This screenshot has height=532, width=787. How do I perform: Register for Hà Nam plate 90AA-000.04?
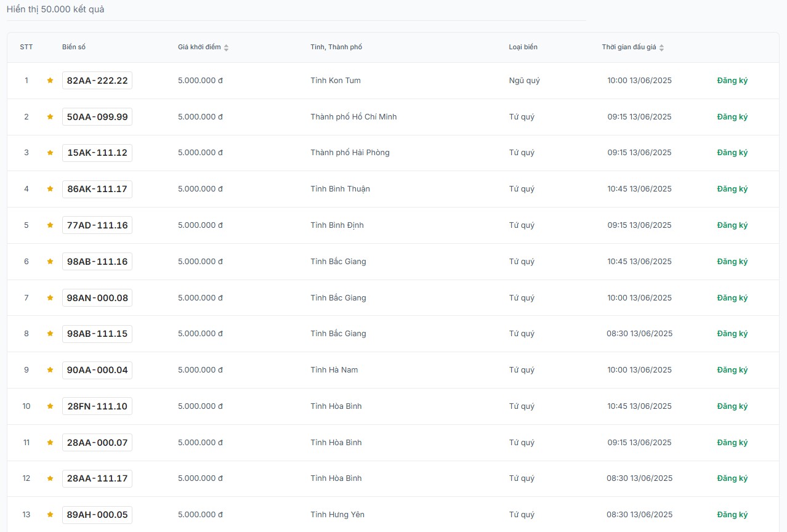tap(732, 370)
